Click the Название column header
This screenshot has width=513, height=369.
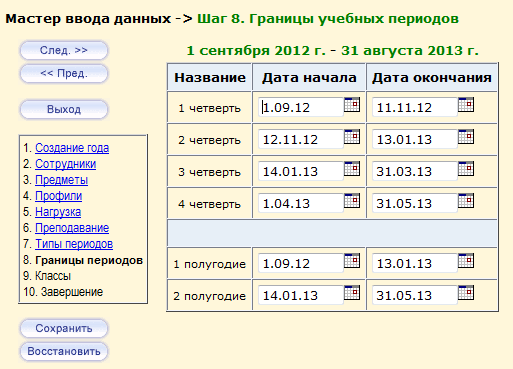click(210, 78)
